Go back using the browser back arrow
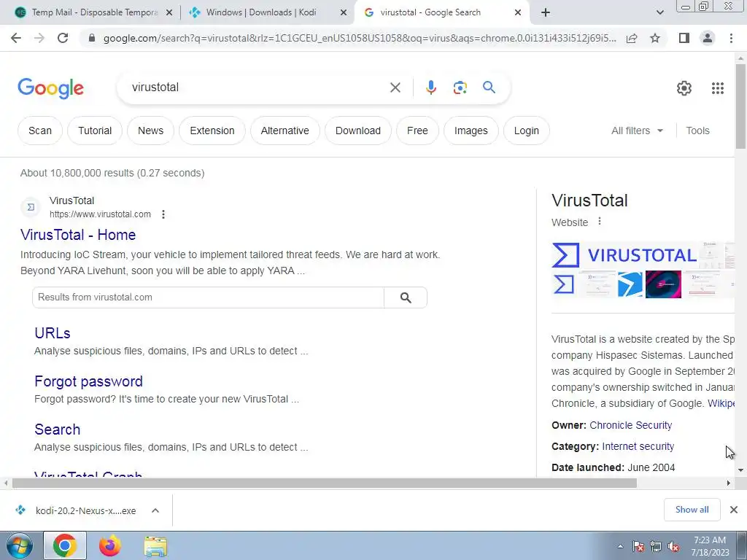Viewport: 747px width, 560px height. point(16,38)
